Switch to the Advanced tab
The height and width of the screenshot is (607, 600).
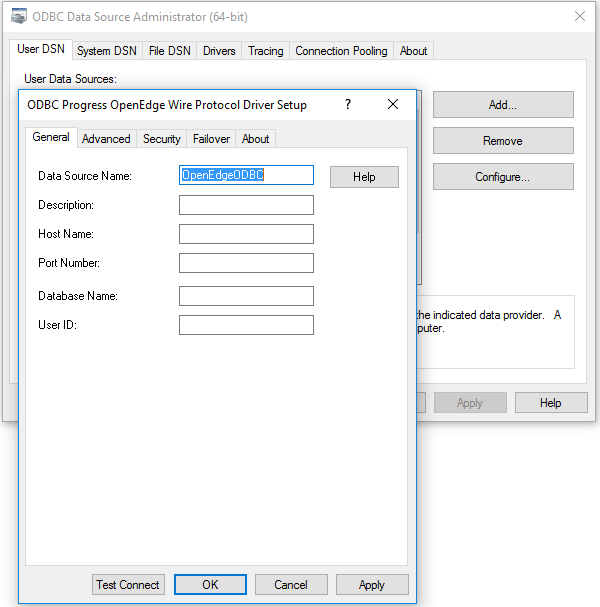(x=106, y=139)
